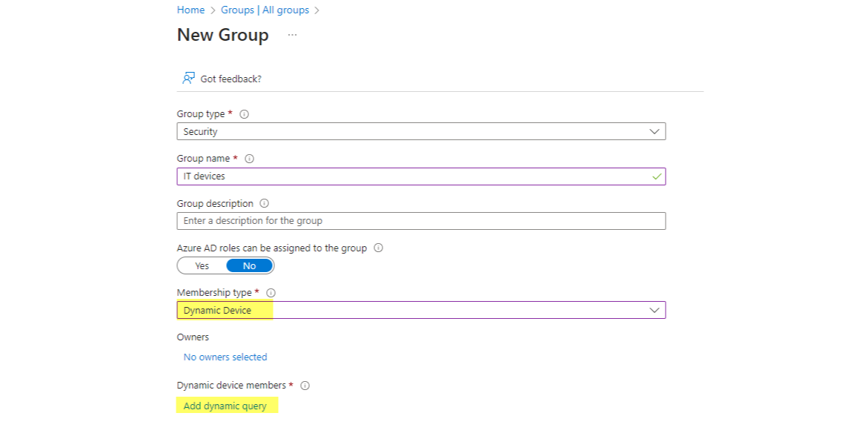Image resolution: width=868 pixels, height=436 pixels.
Task: Click the Dynamic device members info icon
Action: [305, 385]
